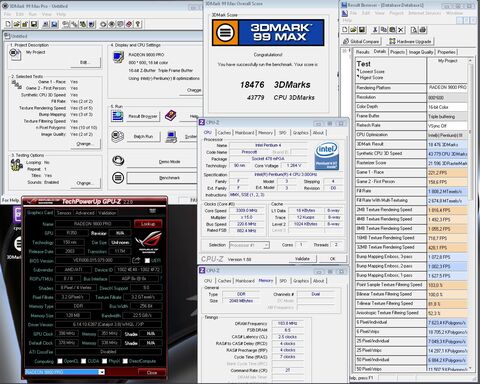
Task: Click Benchmark button
Action: pyautogui.click(x=163, y=178)
